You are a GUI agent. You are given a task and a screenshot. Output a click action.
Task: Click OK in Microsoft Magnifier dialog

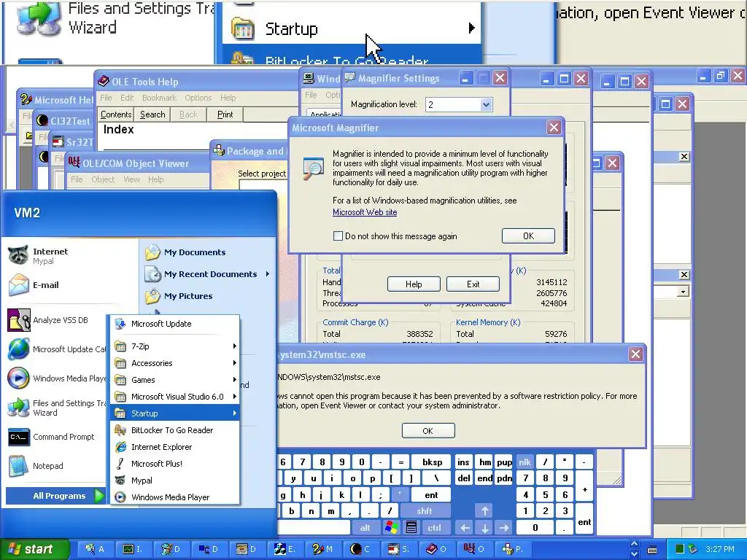(528, 236)
